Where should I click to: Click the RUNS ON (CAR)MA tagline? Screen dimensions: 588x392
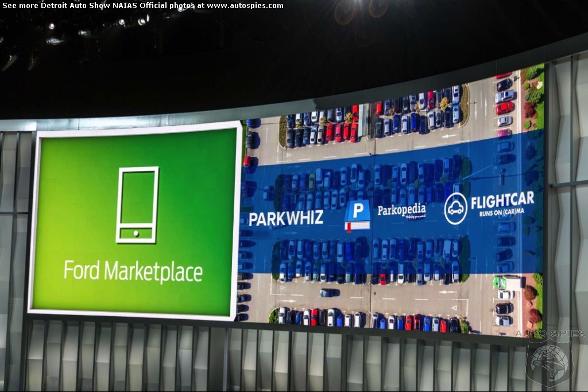pyautogui.click(x=501, y=212)
